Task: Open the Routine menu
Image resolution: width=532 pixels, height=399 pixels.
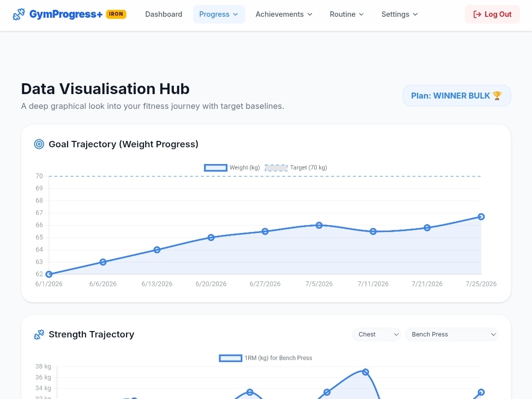Action: [347, 14]
